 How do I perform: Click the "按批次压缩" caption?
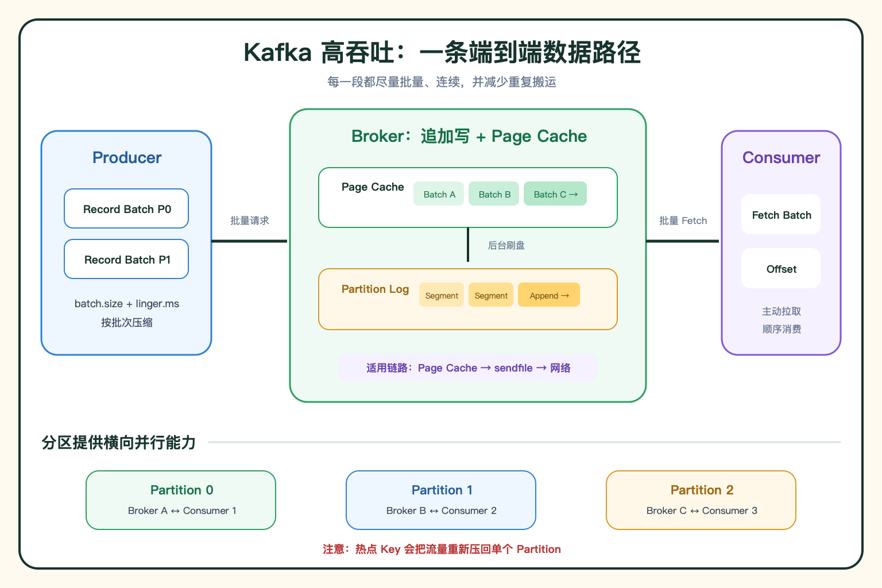(x=127, y=323)
